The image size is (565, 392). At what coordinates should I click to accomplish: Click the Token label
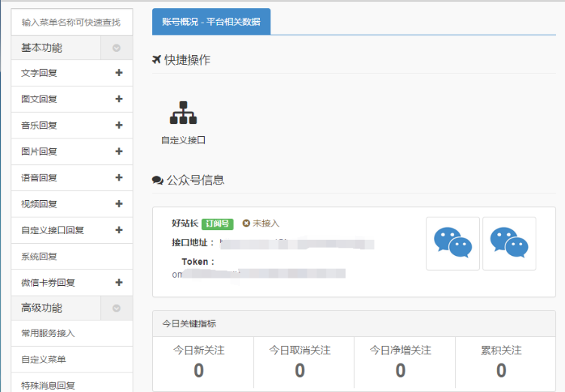pyautogui.click(x=198, y=262)
